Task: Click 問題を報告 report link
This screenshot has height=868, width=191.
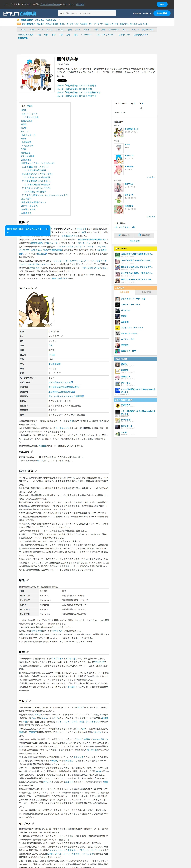Action: tap(135, 241)
